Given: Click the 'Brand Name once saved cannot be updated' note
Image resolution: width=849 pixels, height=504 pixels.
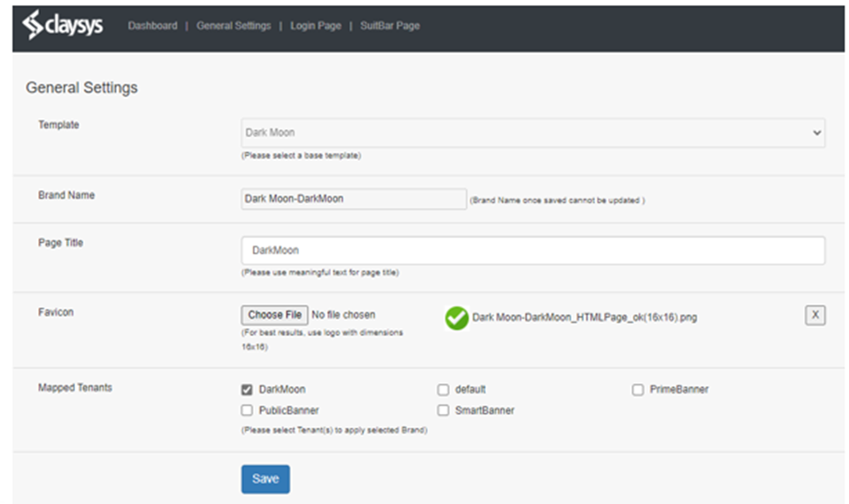Looking at the screenshot, I should tap(557, 201).
